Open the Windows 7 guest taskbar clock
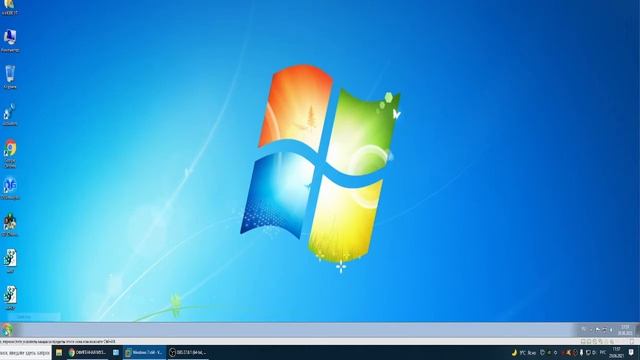Image resolution: width=640 pixels, height=360 pixels. point(625,330)
